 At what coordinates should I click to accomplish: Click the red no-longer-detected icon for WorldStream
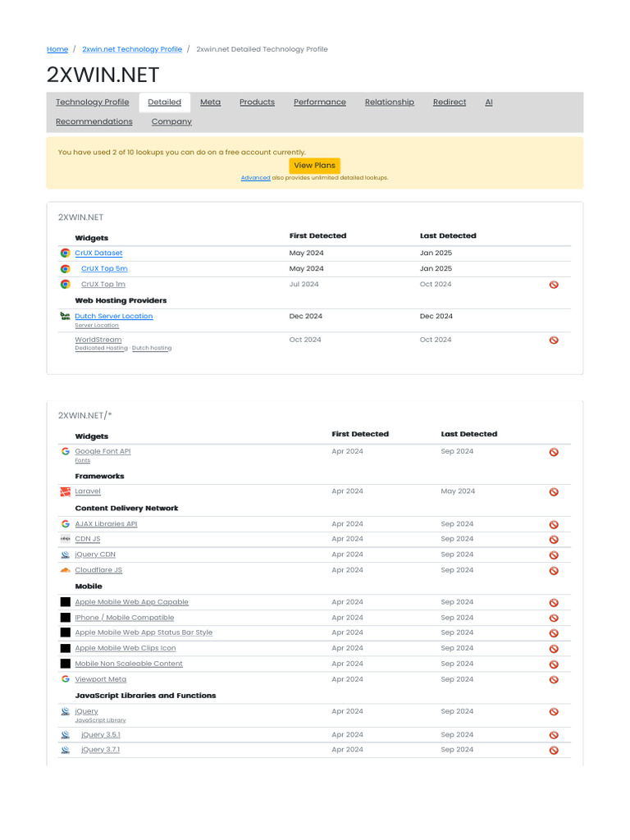[x=554, y=340]
